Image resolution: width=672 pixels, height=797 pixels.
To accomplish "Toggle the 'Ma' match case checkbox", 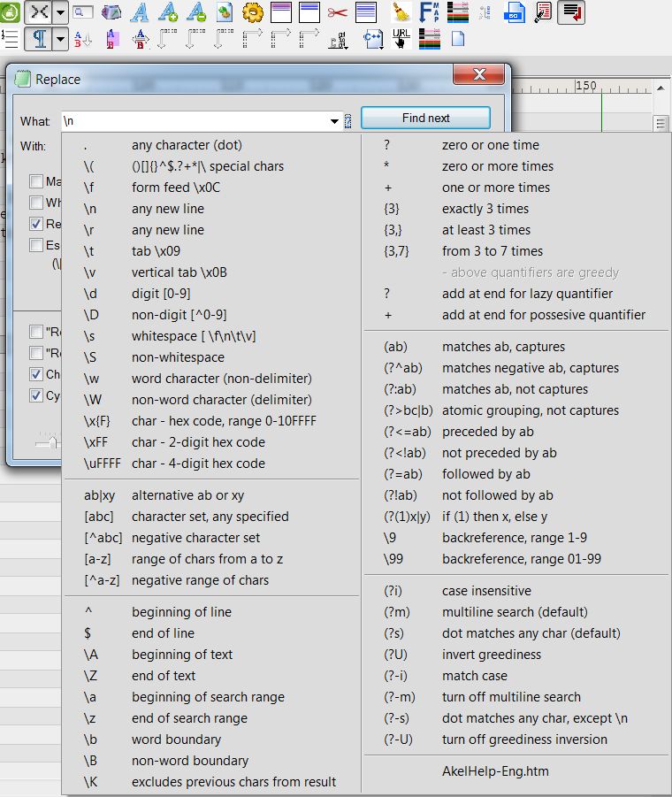I will coord(36,181).
